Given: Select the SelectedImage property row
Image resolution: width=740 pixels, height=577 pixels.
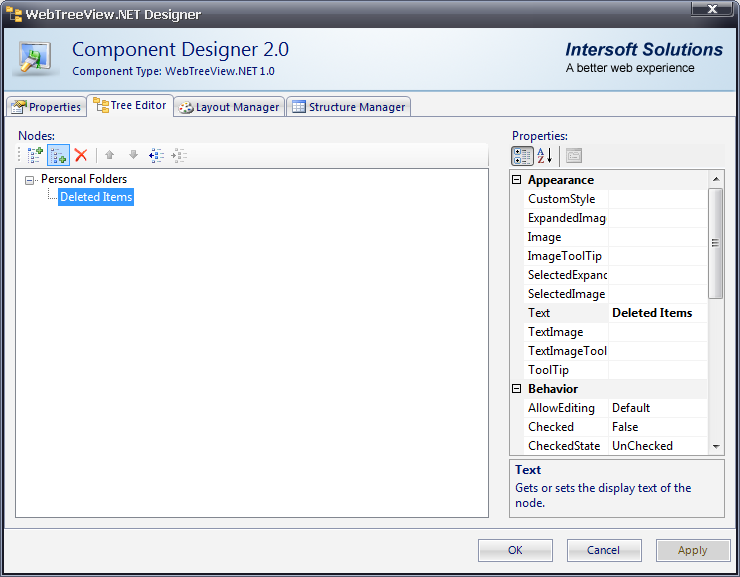Looking at the screenshot, I should pos(615,294).
